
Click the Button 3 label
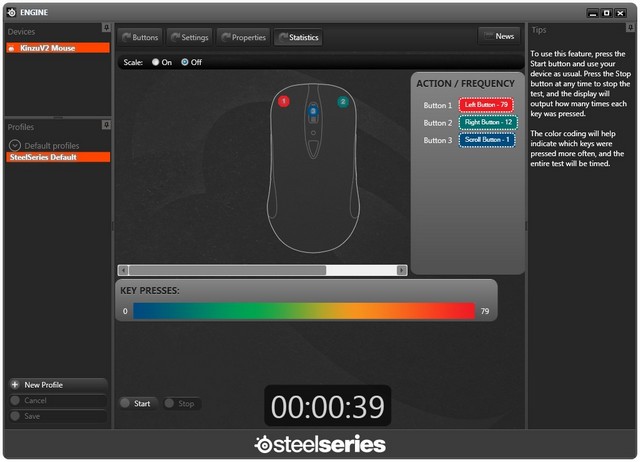click(438, 140)
